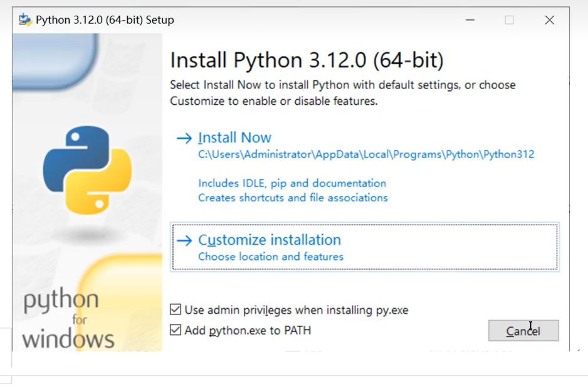This screenshot has width=588, height=391.
Task: Uncheck Add python.exe to PATH
Action: point(176,330)
